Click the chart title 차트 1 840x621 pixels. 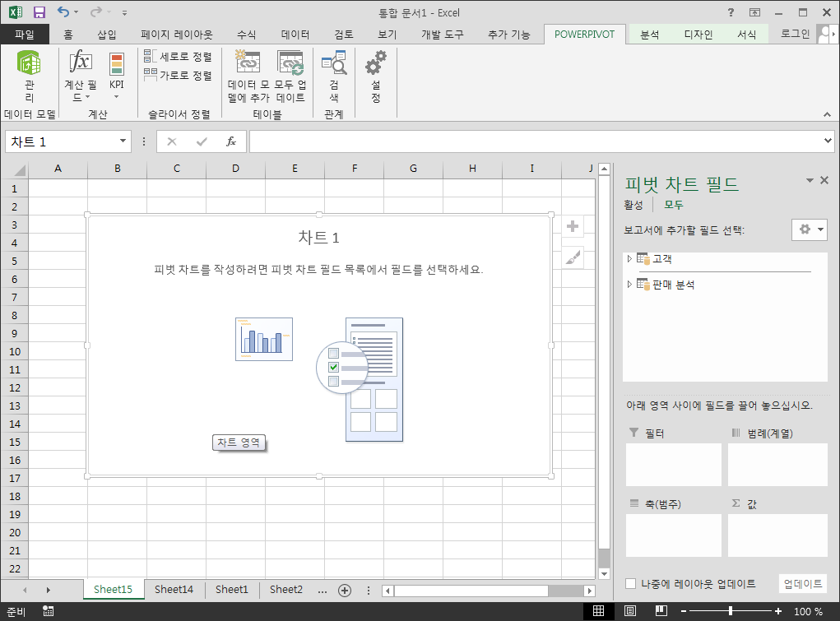pos(318,238)
